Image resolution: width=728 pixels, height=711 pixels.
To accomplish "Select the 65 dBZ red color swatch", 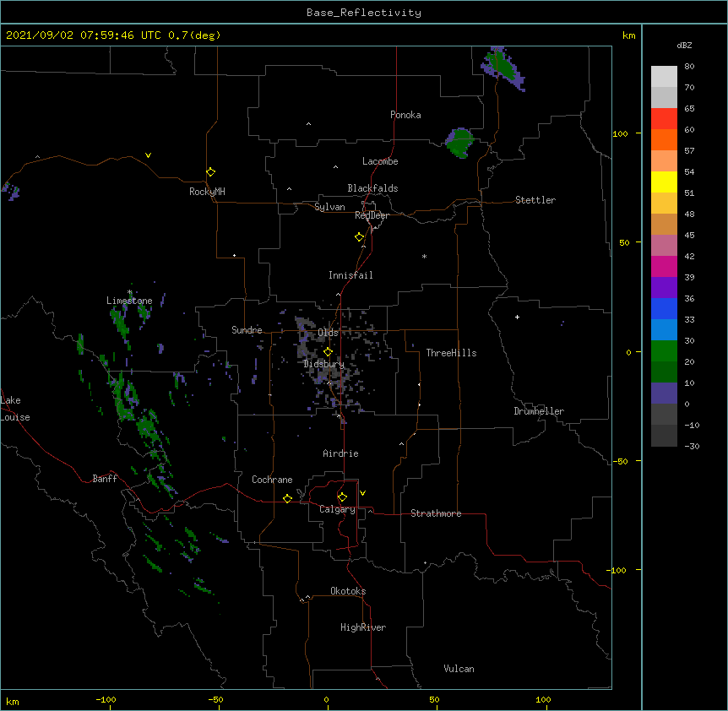I will (664, 118).
